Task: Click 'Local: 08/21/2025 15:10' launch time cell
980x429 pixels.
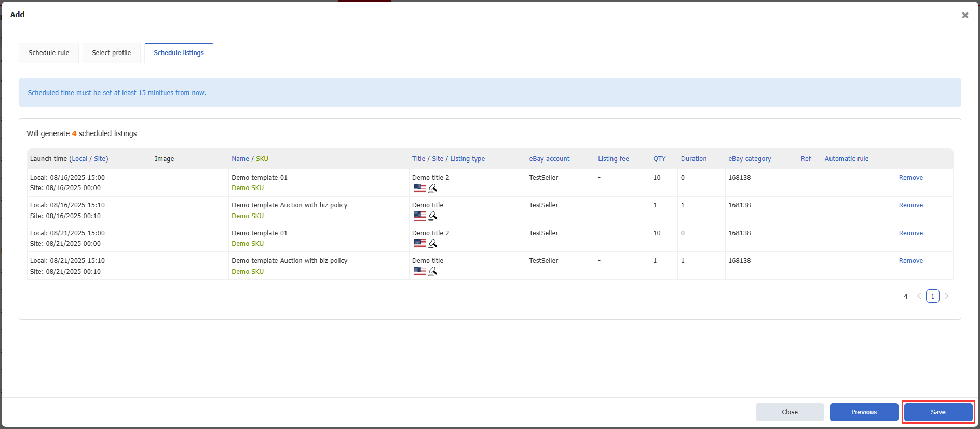Action: click(67, 261)
